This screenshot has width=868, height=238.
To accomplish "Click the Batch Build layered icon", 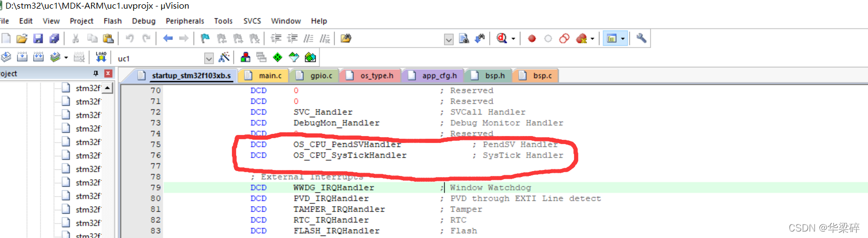I will 55,57.
